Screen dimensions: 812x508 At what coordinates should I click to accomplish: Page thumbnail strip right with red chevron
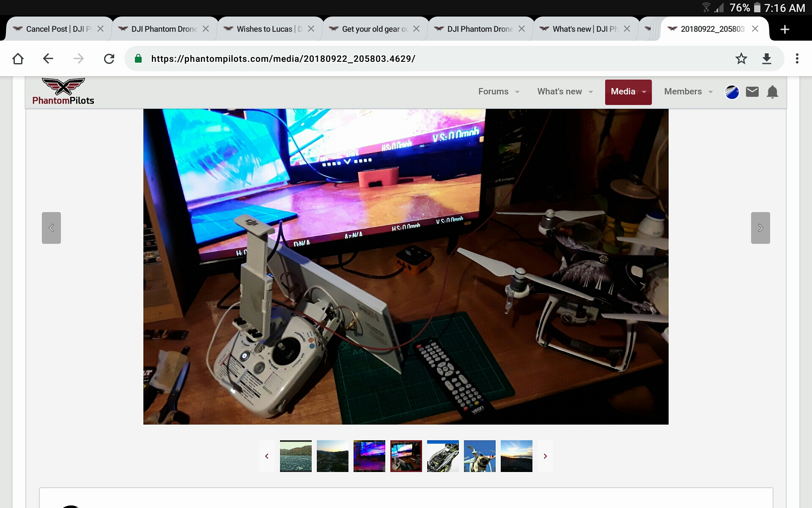coord(545,456)
